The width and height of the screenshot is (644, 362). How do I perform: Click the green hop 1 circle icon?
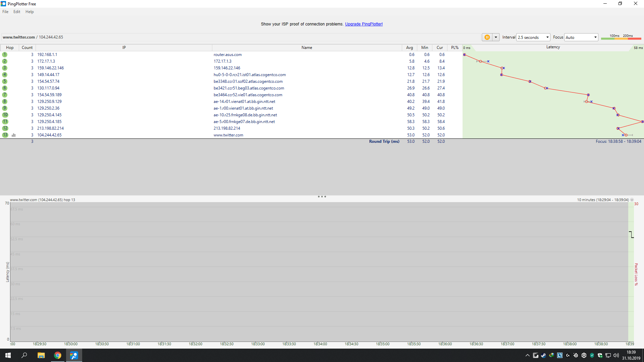point(5,55)
